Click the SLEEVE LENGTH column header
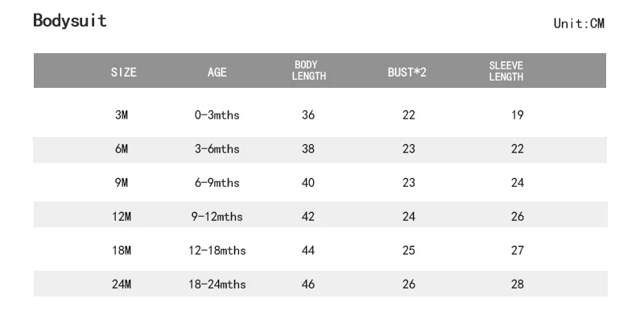The height and width of the screenshot is (324, 644). [506, 71]
